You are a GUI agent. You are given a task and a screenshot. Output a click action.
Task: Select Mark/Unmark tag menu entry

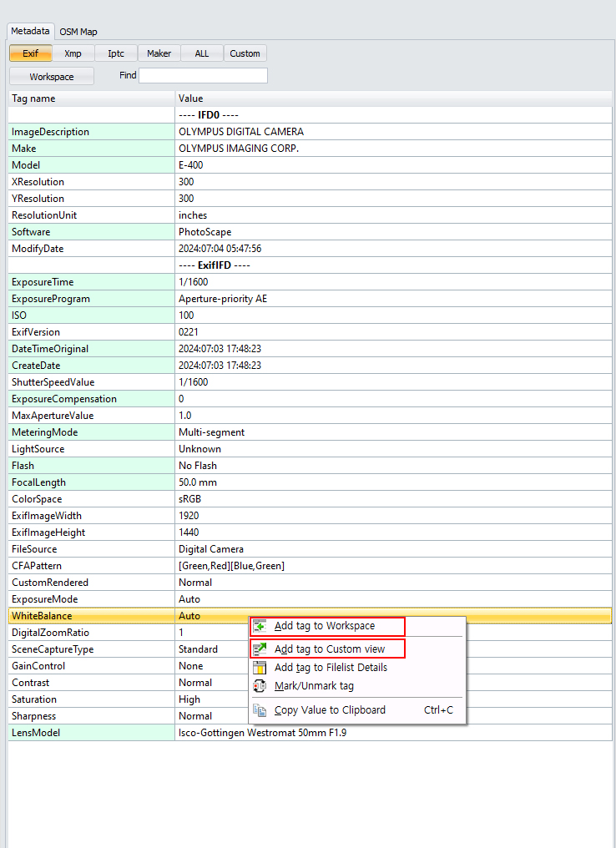click(357, 686)
